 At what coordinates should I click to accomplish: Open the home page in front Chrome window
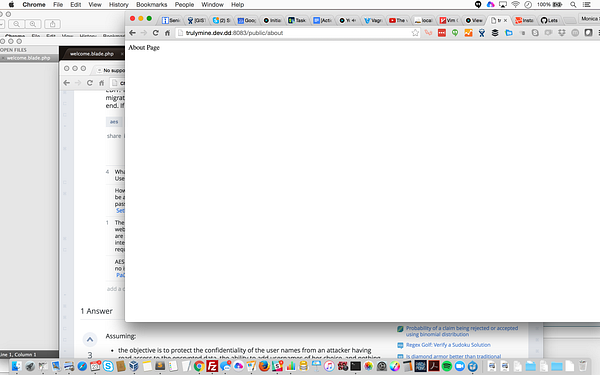(x=167, y=33)
